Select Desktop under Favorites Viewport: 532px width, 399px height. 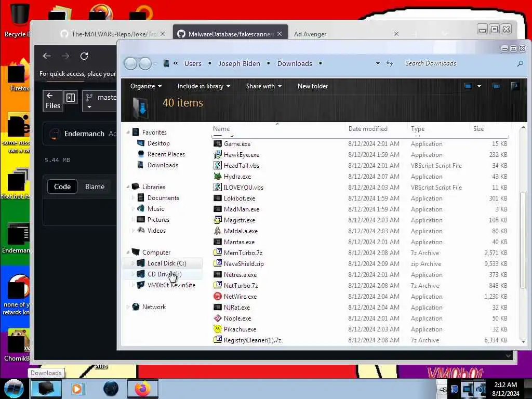(x=158, y=143)
